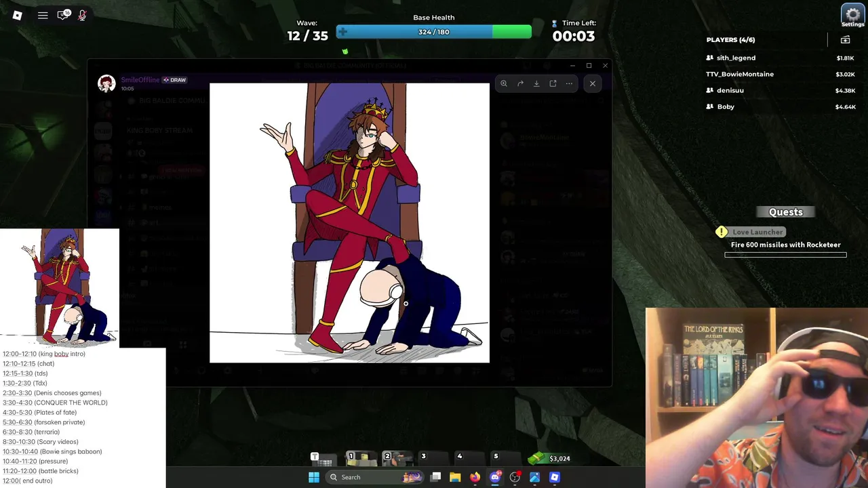The image size is (868, 488).
Task: Minimize the Discord window
Action: click(x=572, y=66)
